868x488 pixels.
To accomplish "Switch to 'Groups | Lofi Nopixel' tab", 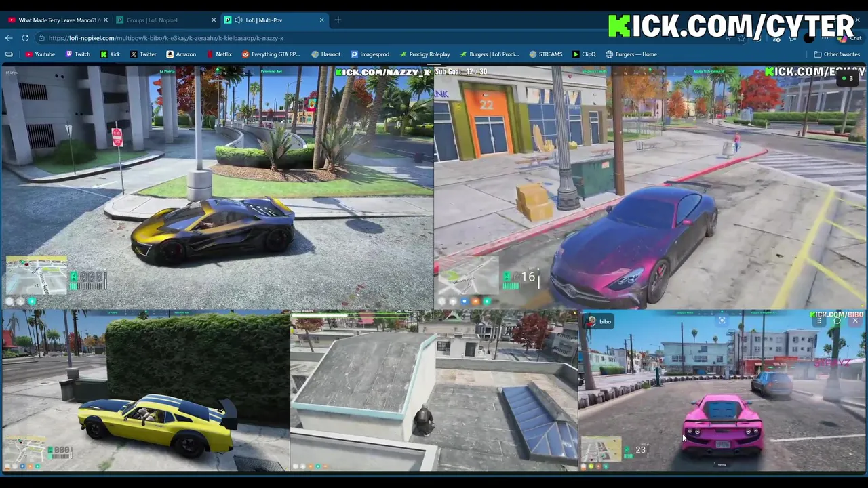I will click(x=165, y=20).
